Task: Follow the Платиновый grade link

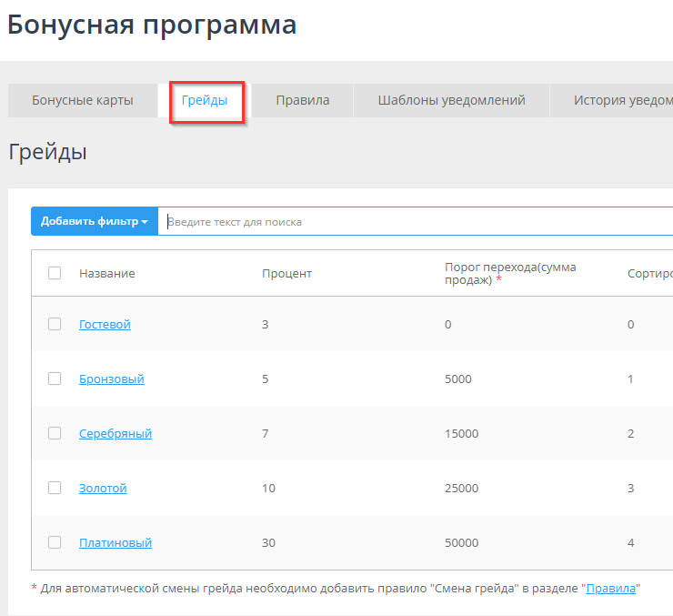Action: [115, 543]
